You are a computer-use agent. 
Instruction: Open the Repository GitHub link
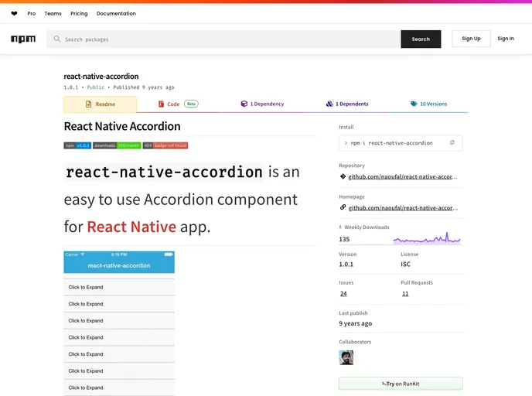[x=403, y=177]
